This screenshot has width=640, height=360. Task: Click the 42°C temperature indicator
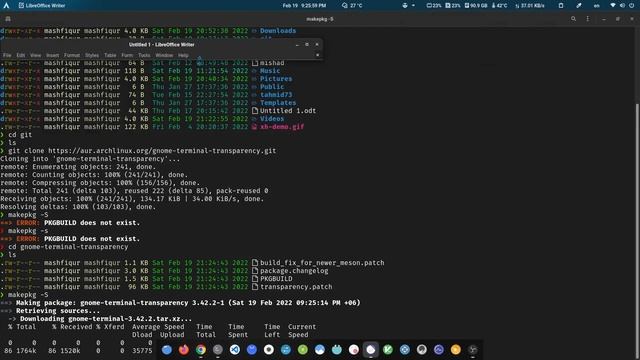[499, 5]
